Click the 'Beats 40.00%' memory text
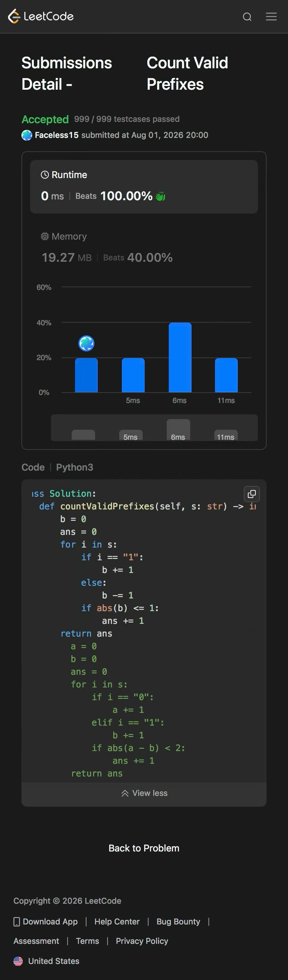Image resolution: width=288 pixels, height=980 pixels. (138, 258)
